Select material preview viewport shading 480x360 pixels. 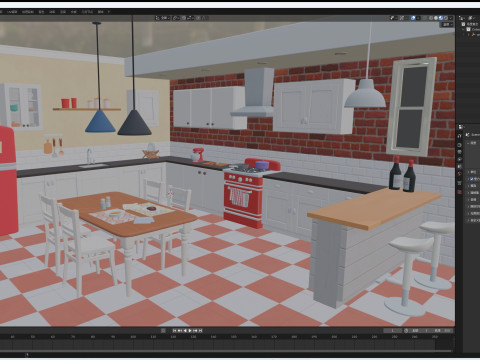point(441,18)
